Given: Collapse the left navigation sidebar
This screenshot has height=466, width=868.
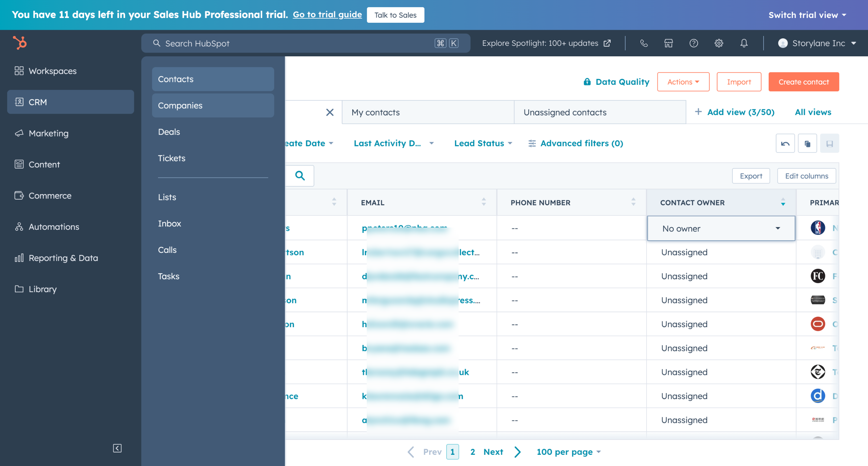Looking at the screenshot, I should 117,448.
